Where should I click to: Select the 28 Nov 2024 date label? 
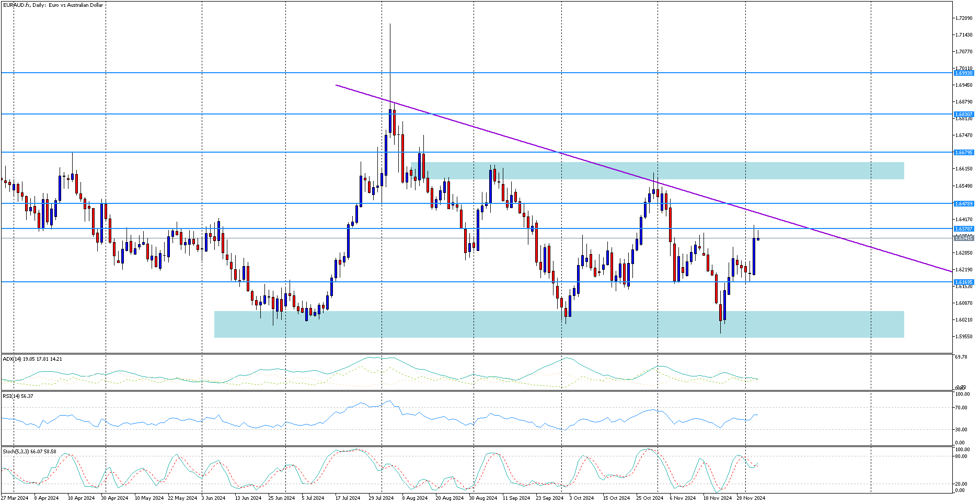pyautogui.click(x=751, y=498)
